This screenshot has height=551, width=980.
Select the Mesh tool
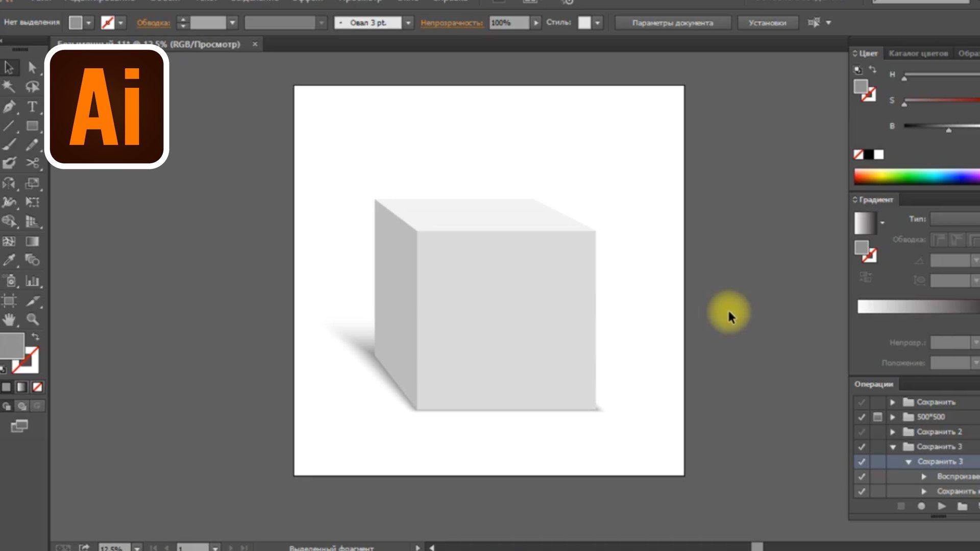9,241
